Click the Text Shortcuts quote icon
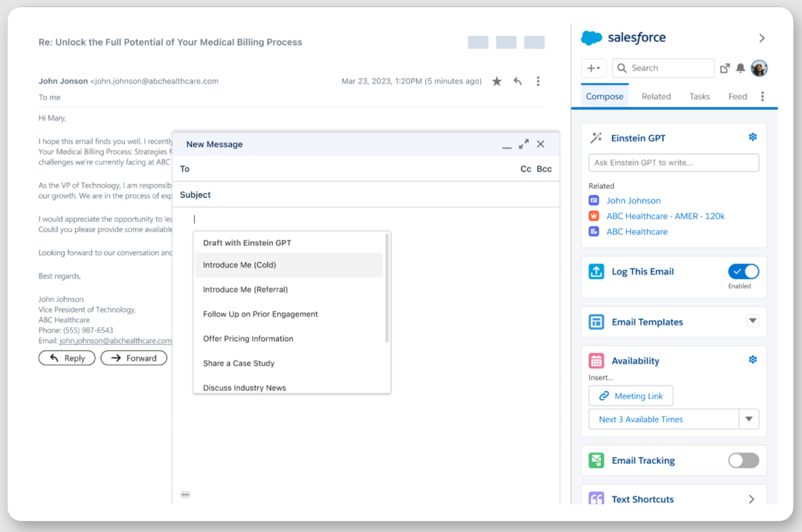Screen dimensions: 802x532 (596, 499)
